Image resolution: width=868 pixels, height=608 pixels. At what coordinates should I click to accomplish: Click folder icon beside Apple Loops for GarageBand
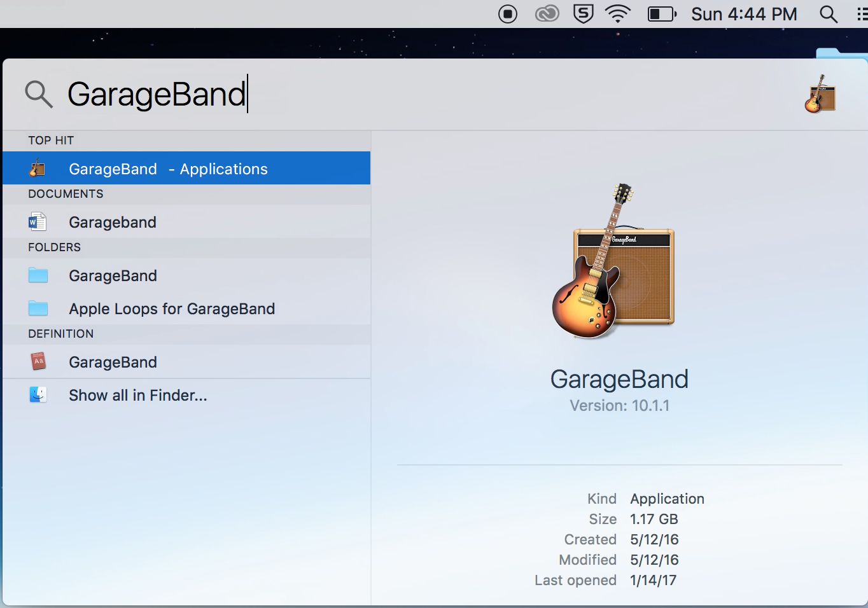(38, 308)
